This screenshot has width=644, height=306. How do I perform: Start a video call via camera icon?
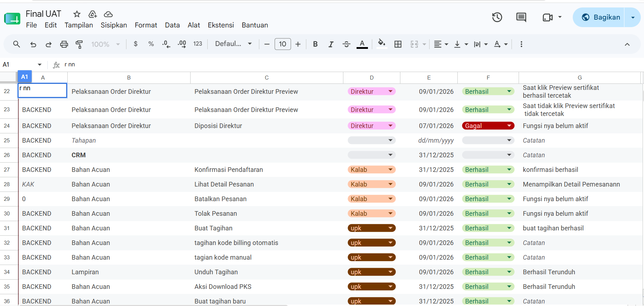pyautogui.click(x=547, y=17)
